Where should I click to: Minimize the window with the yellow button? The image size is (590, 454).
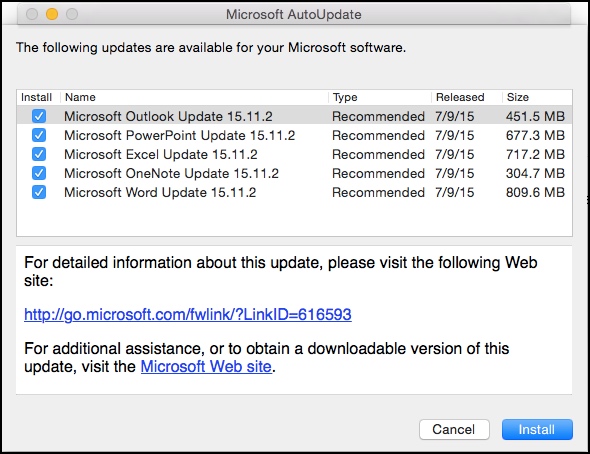[x=52, y=14]
